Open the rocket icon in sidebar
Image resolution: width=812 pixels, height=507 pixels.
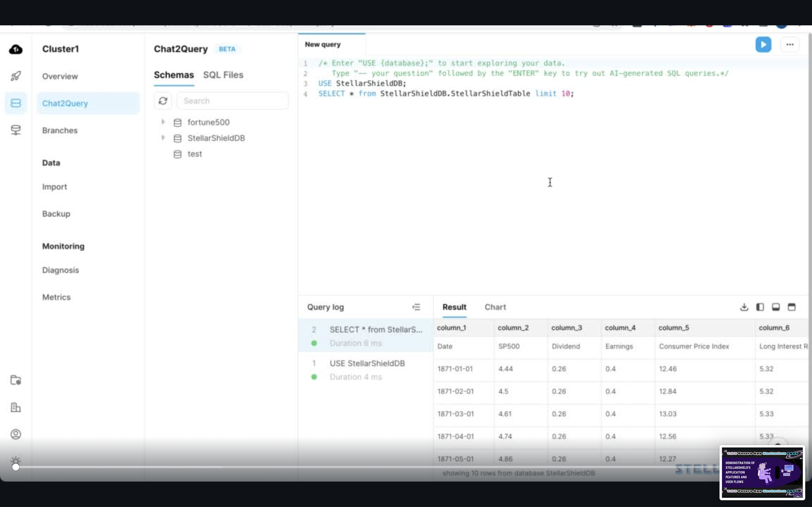pos(16,76)
